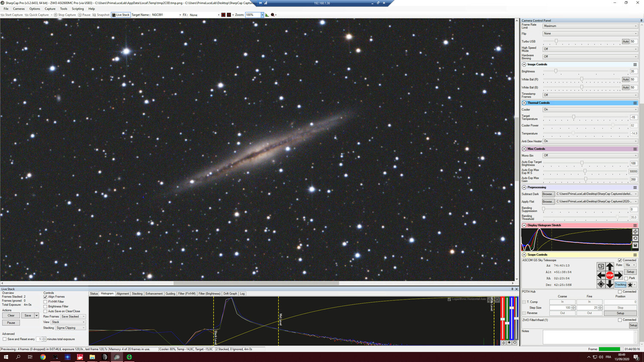Click the Target Name input field
644x362 pixels.
click(x=167, y=15)
